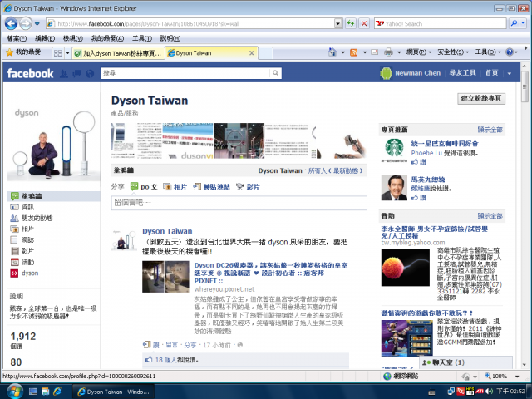Click the volume icon in system tray
Viewport: 532px width, 399px height.
(x=490, y=392)
